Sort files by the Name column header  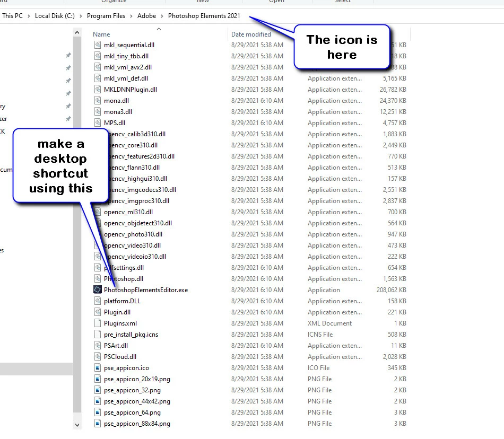point(101,34)
